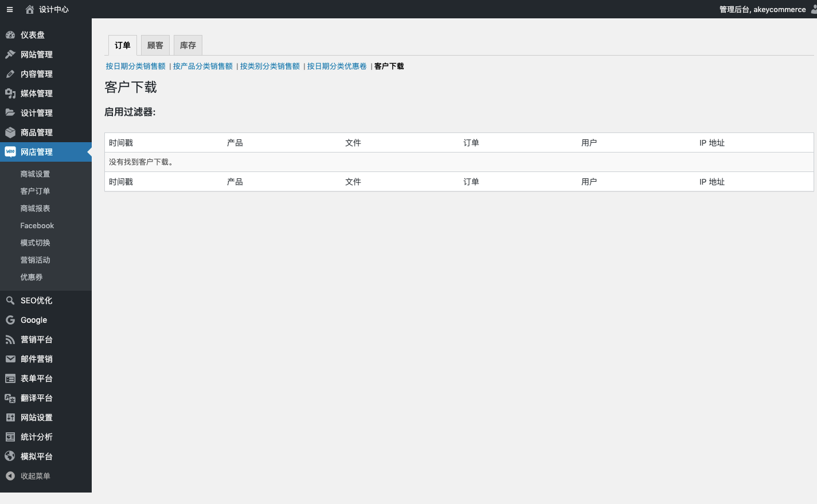Open the 商品管理 menu label
Viewport: 817px width, 504px height.
click(x=37, y=132)
